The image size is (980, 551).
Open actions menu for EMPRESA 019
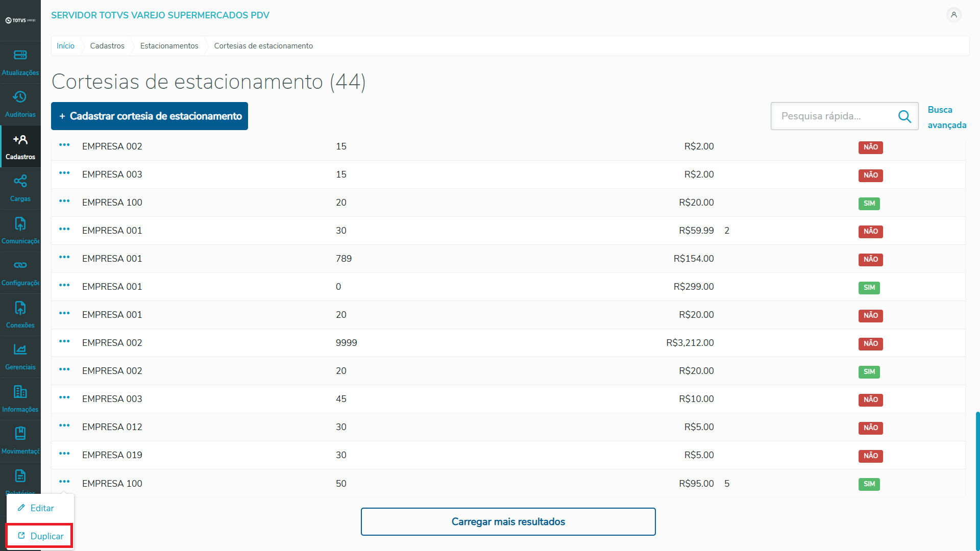(64, 454)
